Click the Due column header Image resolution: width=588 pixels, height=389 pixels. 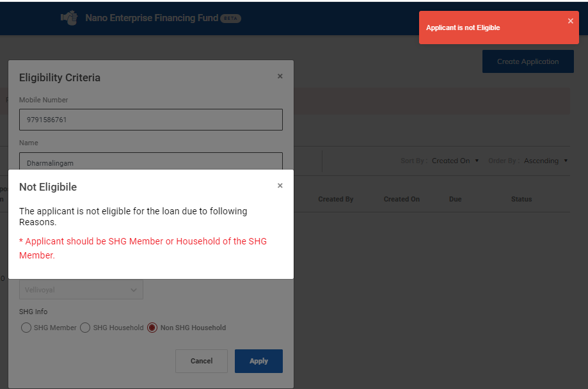455,199
